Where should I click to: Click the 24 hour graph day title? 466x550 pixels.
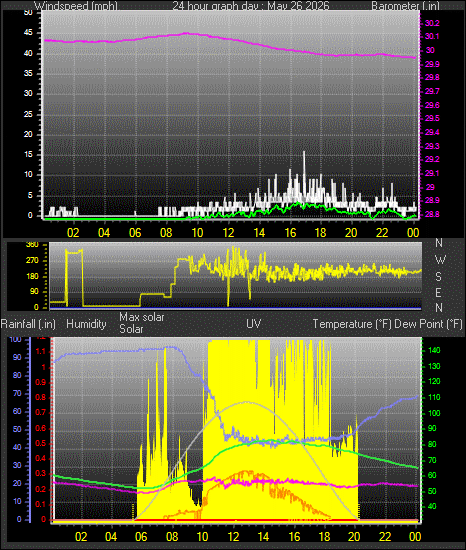tap(251, 5)
